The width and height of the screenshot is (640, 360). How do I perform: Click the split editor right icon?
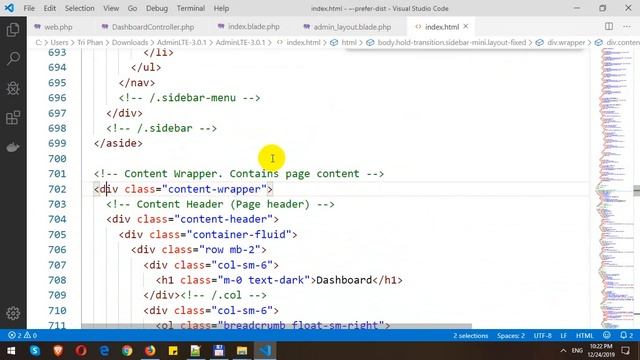click(x=609, y=27)
